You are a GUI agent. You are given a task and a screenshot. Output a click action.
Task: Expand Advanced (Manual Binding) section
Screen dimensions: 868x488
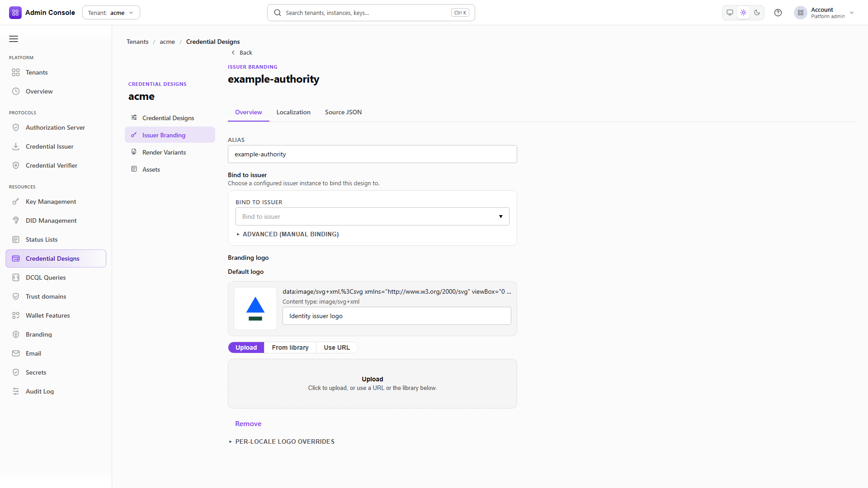click(x=288, y=234)
